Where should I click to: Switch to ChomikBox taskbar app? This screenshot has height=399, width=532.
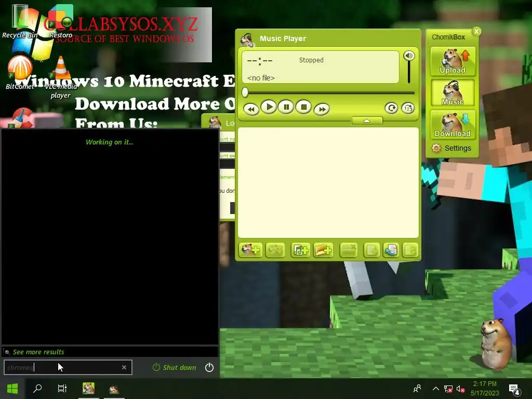tap(88, 389)
